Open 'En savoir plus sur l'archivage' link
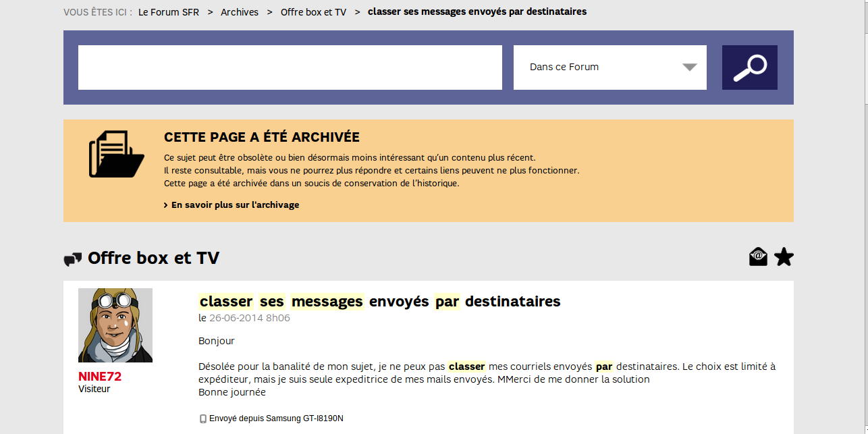Image resolution: width=868 pixels, height=434 pixels. click(x=234, y=205)
